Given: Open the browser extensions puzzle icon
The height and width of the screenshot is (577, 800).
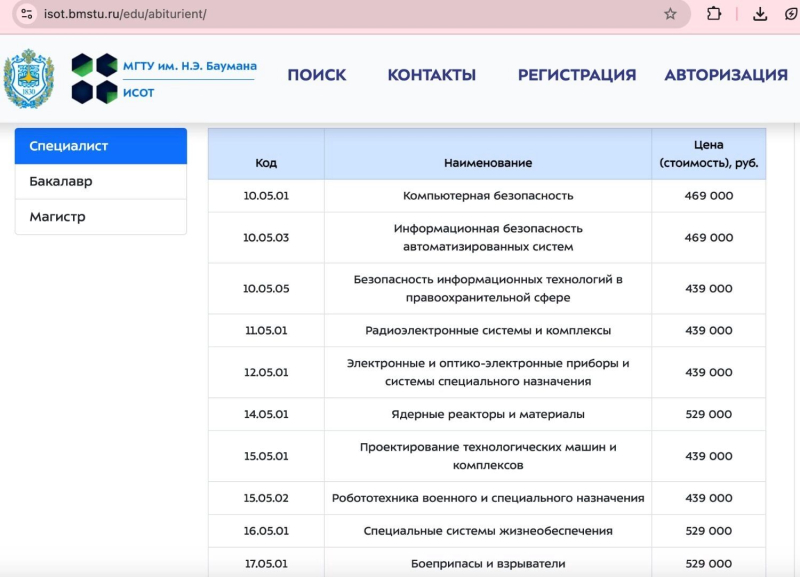Looking at the screenshot, I should tap(714, 14).
